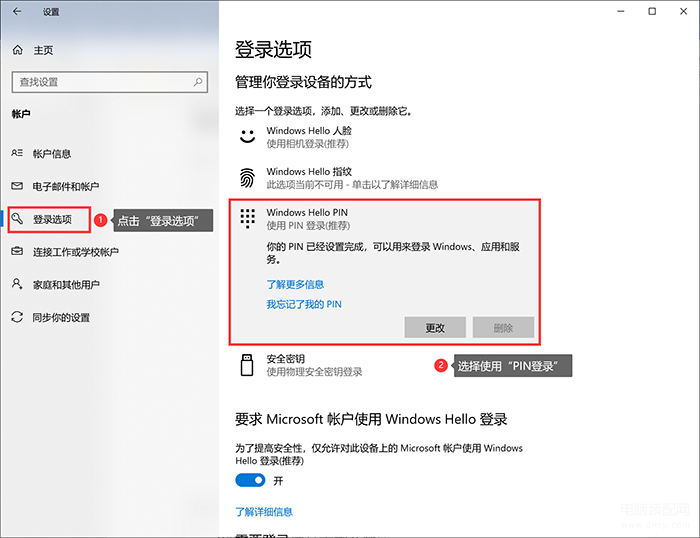Focus the 查找设置 search field
The image size is (700, 538).
pyautogui.click(x=110, y=82)
